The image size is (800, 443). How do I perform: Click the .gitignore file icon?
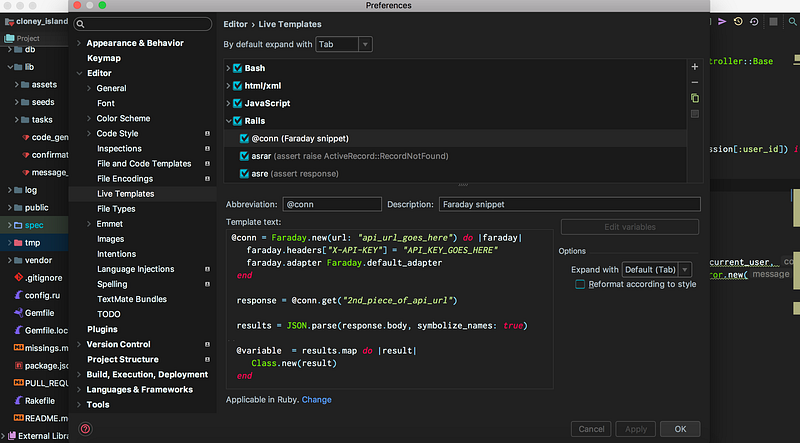click(19, 275)
